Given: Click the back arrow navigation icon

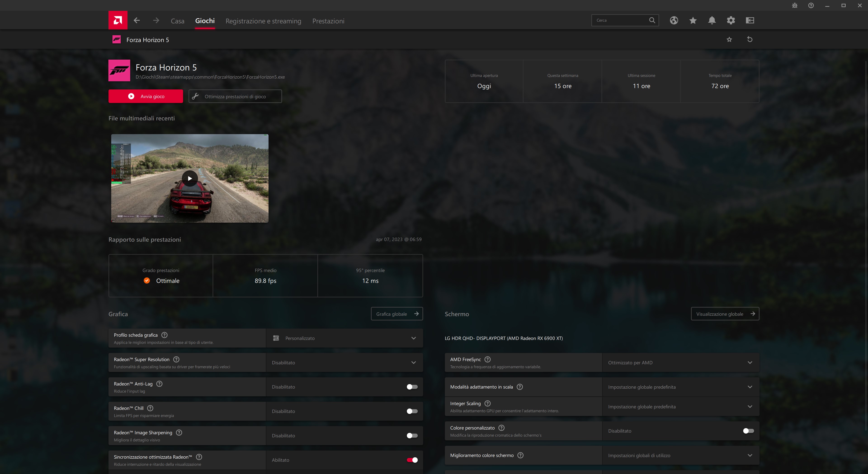Looking at the screenshot, I should 137,21.
